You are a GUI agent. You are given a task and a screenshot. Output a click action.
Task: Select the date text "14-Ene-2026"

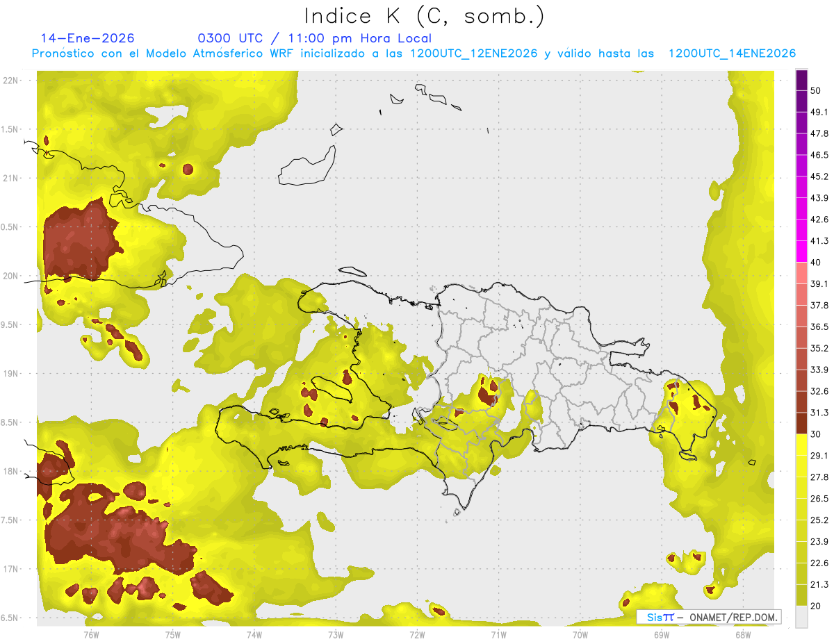tap(88, 38)
